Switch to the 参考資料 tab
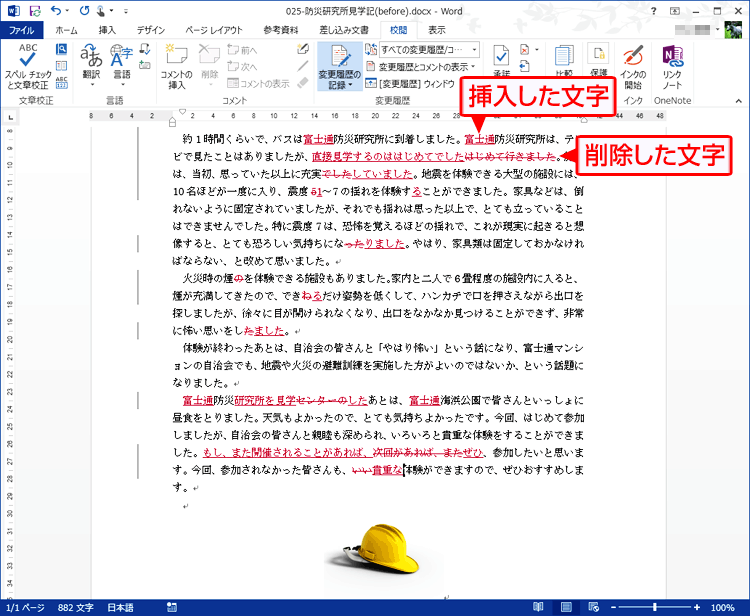This screenshot has height=616, width=750. click(281, 30)
